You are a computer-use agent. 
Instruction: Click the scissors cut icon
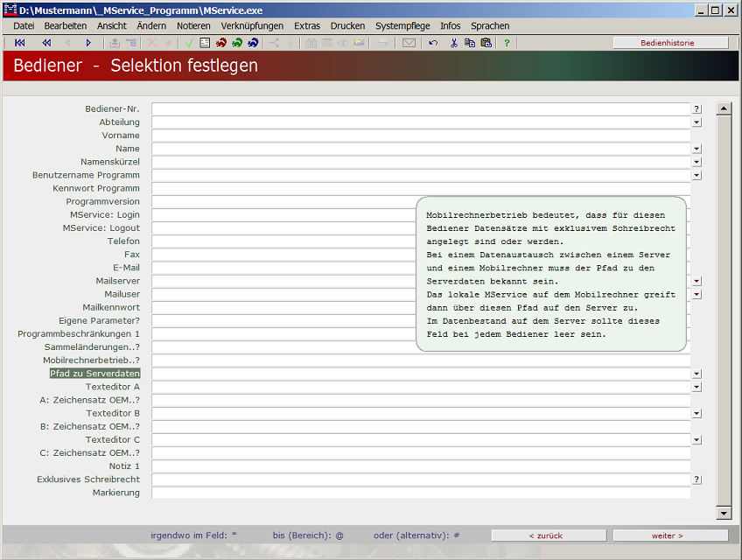pos(454,43)
